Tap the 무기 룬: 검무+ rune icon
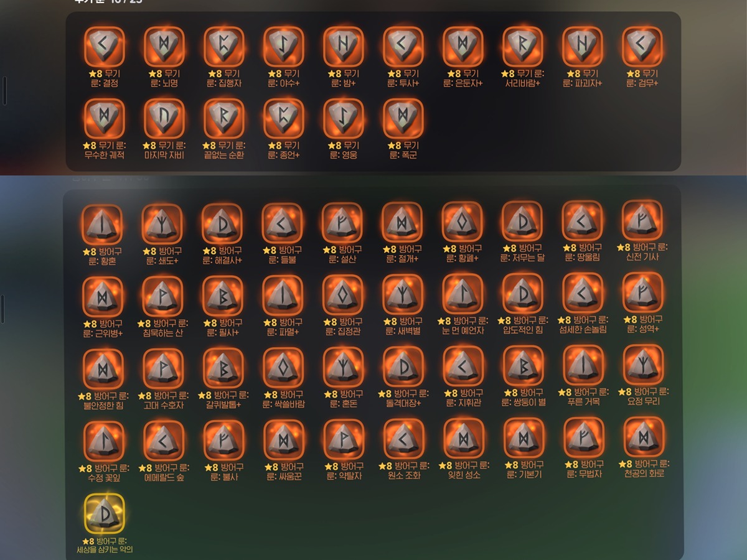This screenshot has height=560, width=747. click(642, 47)
